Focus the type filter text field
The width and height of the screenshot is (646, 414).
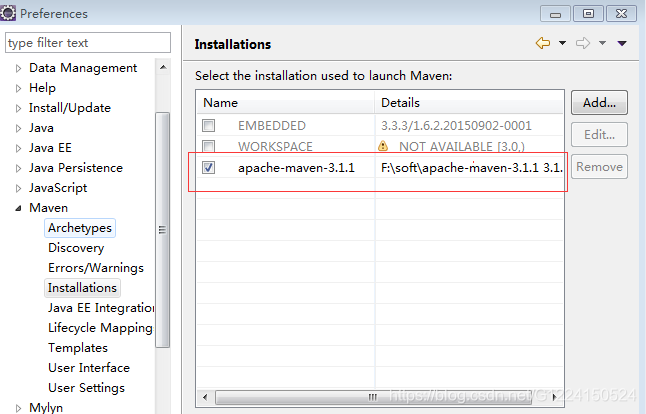coord(88,43)
